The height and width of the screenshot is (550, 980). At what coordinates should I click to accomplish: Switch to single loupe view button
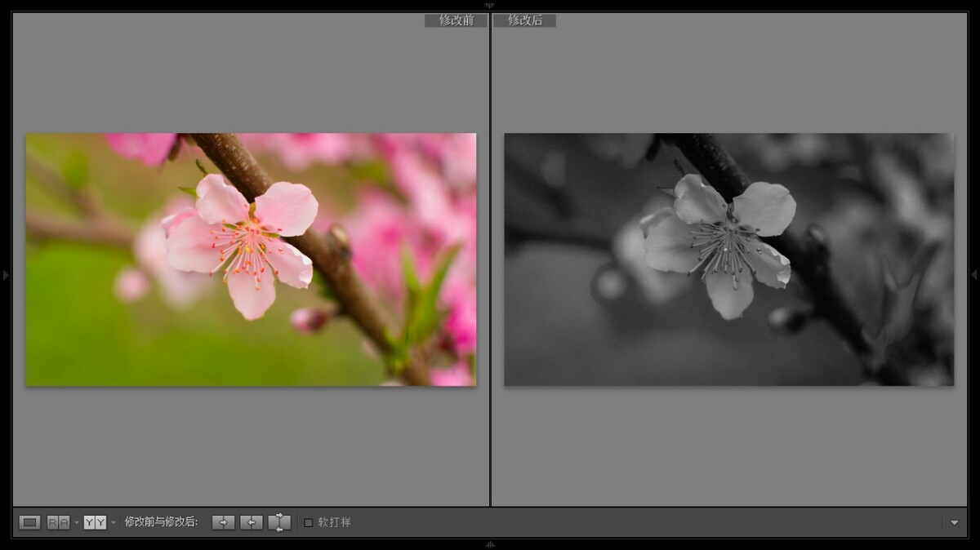[x=29, y=522]
